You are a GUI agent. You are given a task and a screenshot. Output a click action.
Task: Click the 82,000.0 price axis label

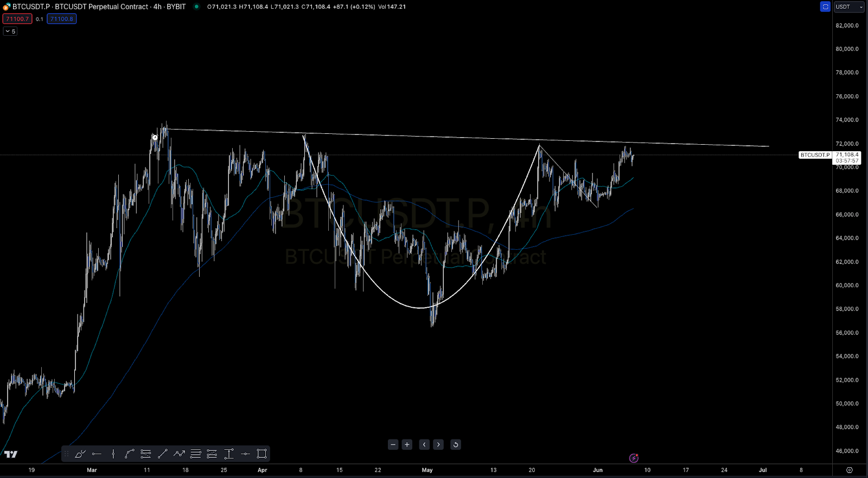847,25
